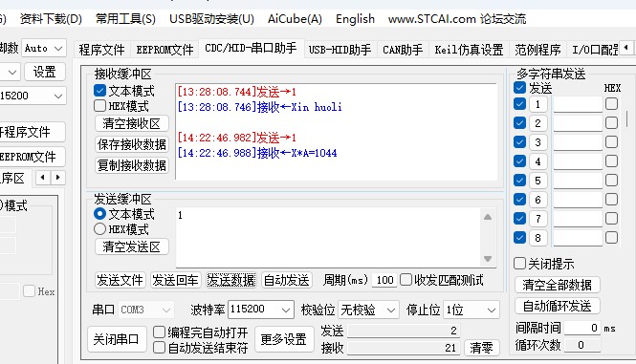Click the 复制接收数据 button
This screenshot has height=364, width=636.
pos(132,165)
